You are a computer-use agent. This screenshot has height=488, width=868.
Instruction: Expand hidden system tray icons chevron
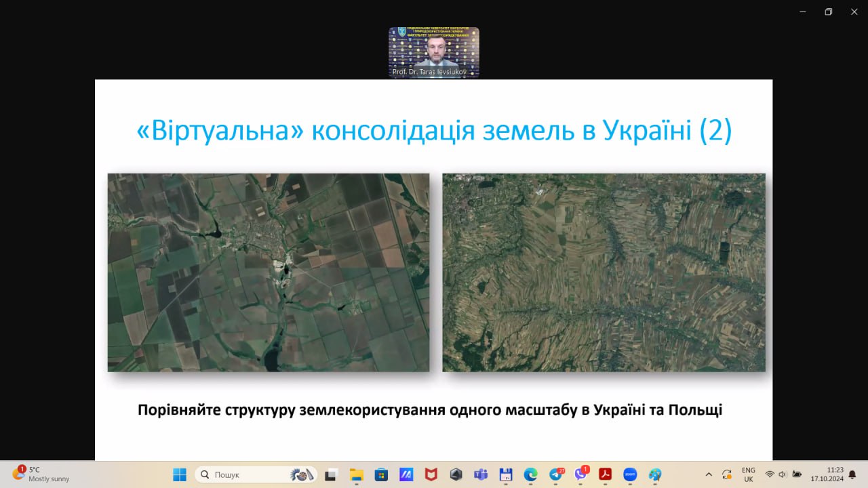pos(709,474)
